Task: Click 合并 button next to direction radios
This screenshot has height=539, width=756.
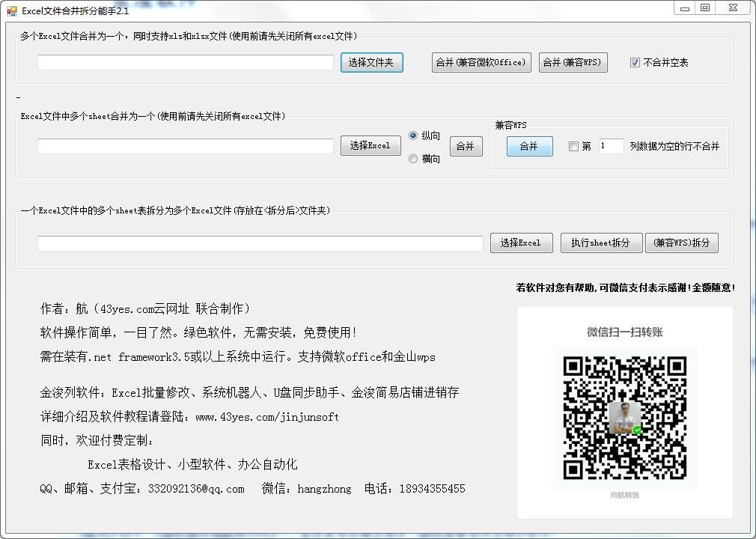Action: point(466,146)
